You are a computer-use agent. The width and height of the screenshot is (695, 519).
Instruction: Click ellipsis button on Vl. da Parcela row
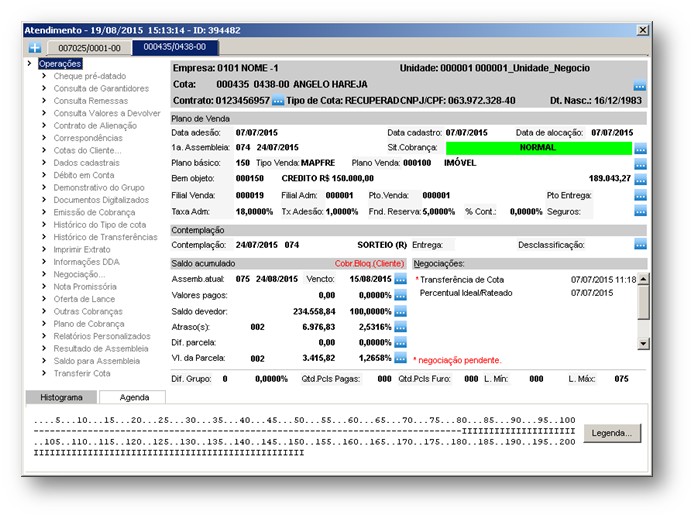[400, 358]
